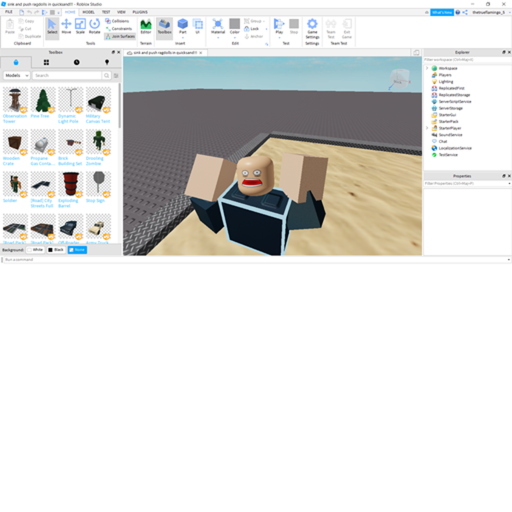Start the Play test

coord(279,26)
